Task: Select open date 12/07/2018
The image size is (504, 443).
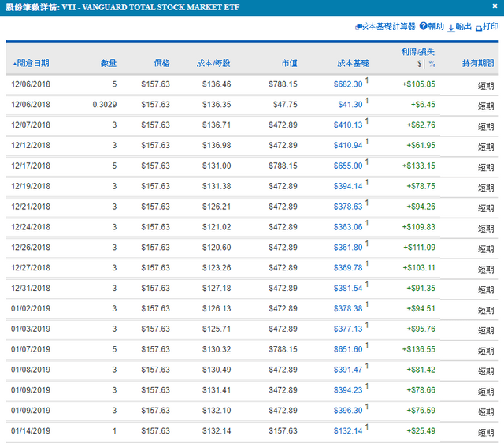Action: coord(31,125)
